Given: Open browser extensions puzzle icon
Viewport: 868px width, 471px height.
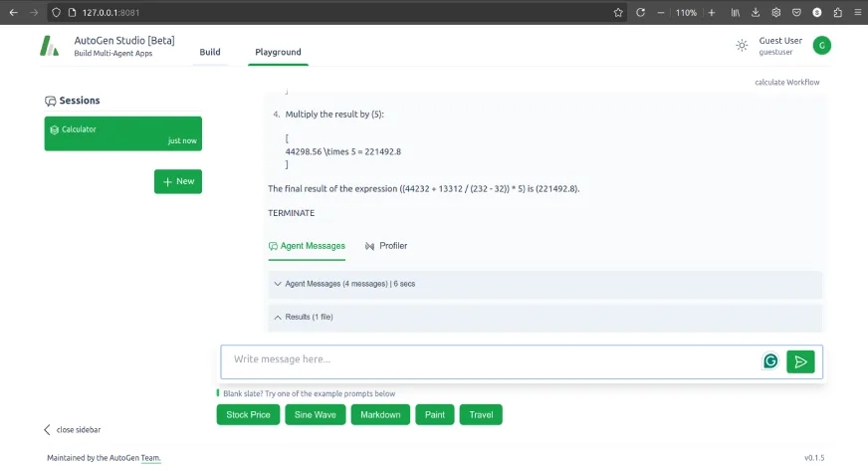Looking at the screenshot, I should click(837, 12).
